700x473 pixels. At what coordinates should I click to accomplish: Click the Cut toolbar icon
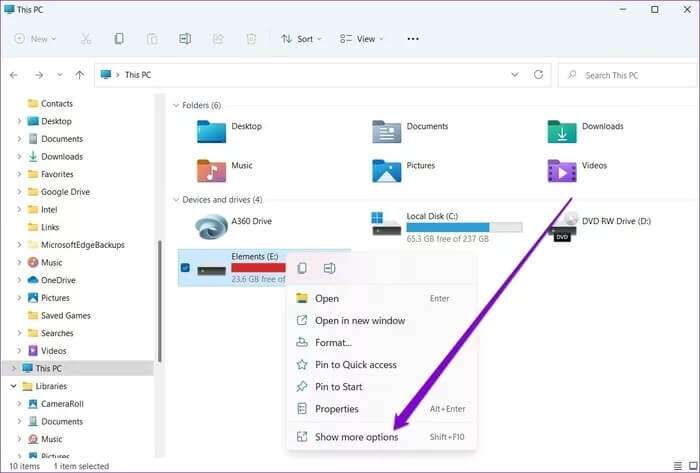pyautogui.click(x=86, y=39)
